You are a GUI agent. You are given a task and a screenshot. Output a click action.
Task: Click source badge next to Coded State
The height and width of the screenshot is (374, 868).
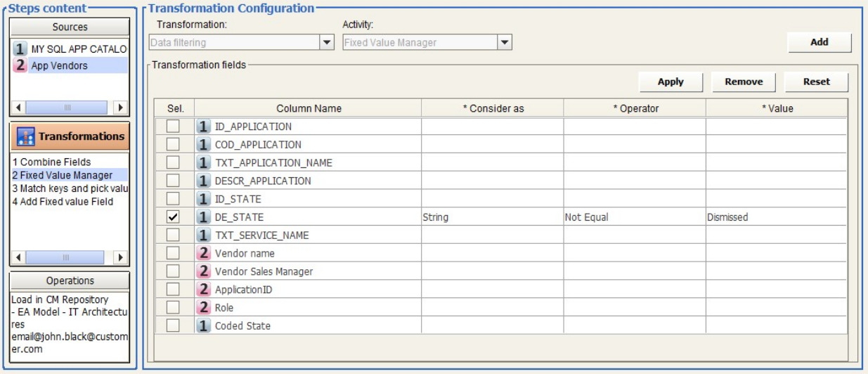click(204, 325)
